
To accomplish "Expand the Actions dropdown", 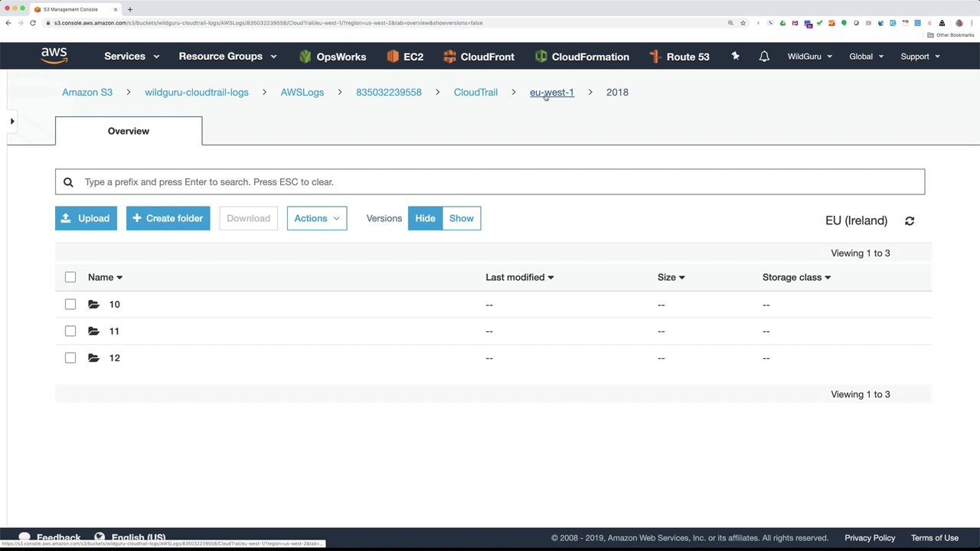I will [x=317, y=219].
